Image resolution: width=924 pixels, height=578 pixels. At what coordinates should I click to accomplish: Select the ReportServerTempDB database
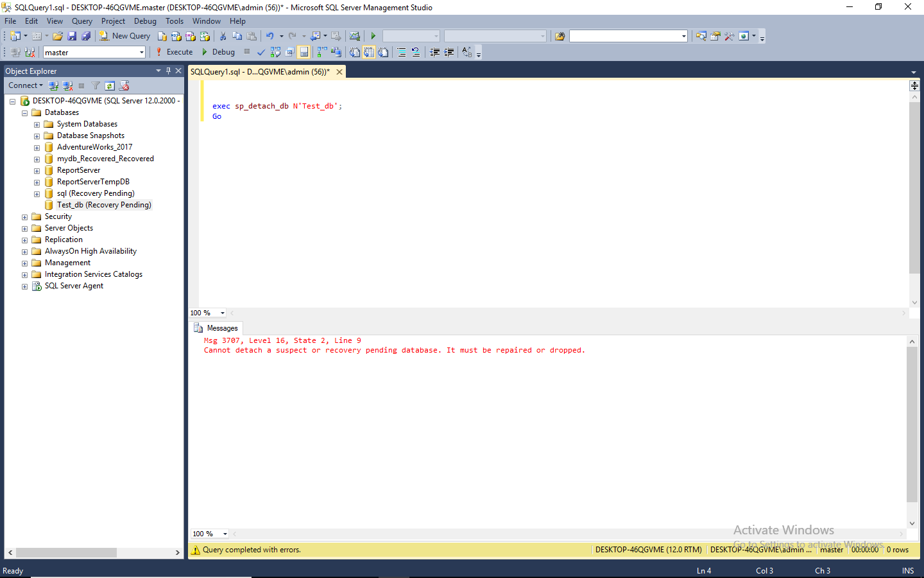[x=93, y=182]
